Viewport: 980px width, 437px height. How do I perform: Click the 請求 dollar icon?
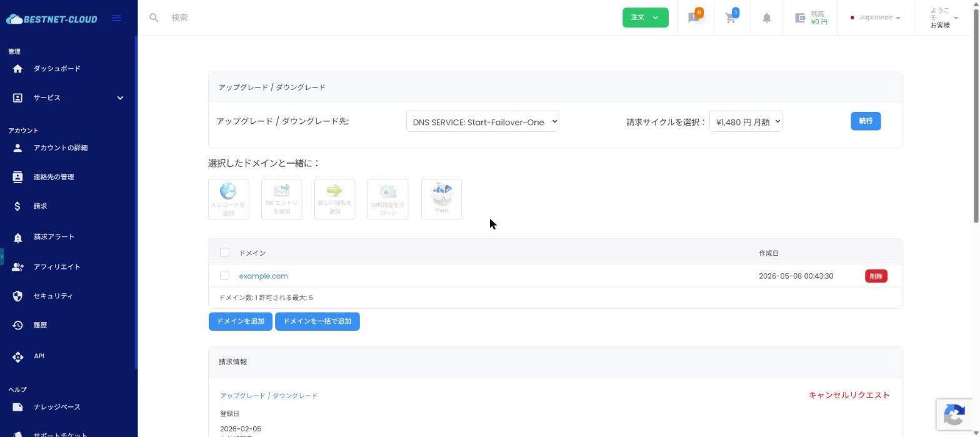point(17,206)
